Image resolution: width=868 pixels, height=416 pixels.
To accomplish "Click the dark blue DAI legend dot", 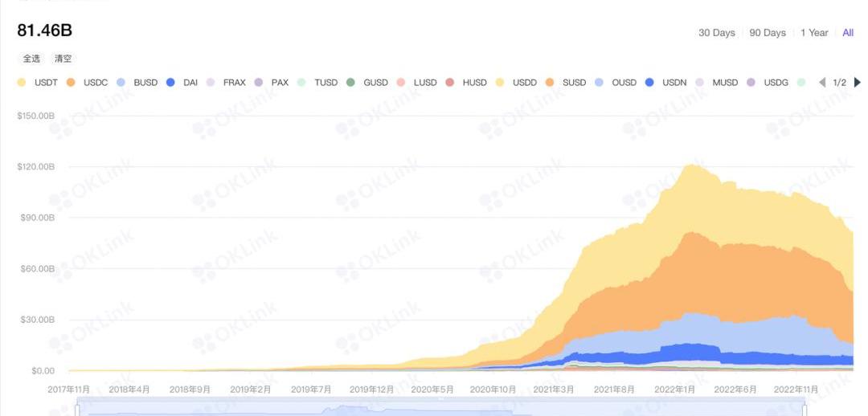I will [170, 83].
